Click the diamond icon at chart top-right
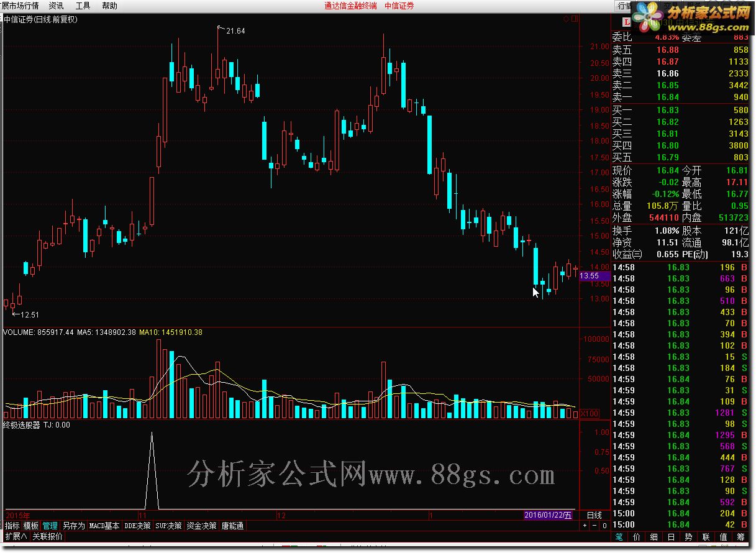This screenshot has width=756, height=553. coord(567,19)
